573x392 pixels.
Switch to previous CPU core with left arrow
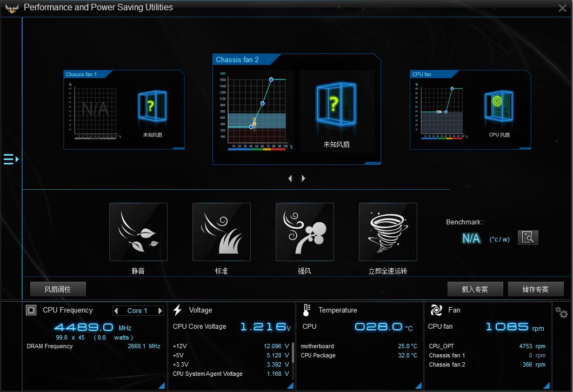coord(116,311)
